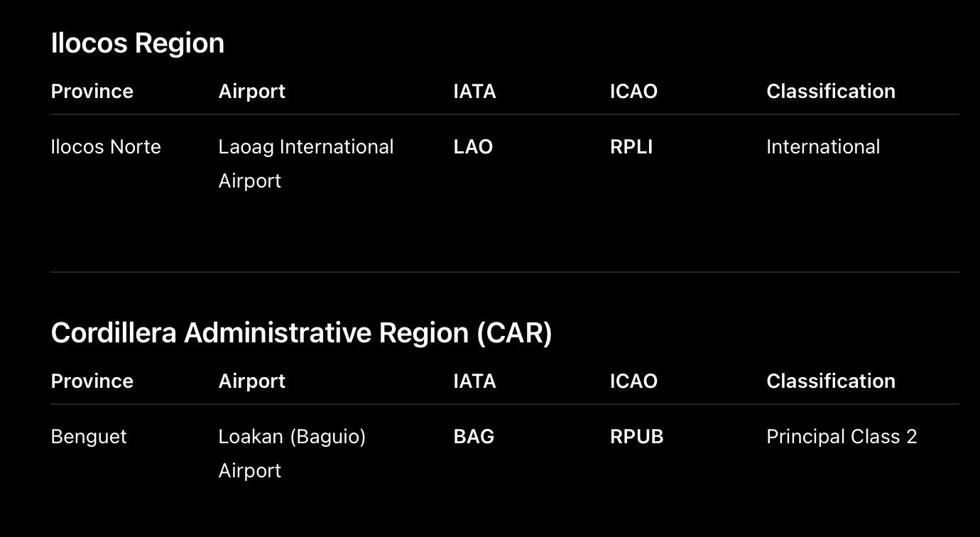The height and width of the screenshot is (537, 980).
Task: Click IATA header in CAR table
Action: [474, 381]
